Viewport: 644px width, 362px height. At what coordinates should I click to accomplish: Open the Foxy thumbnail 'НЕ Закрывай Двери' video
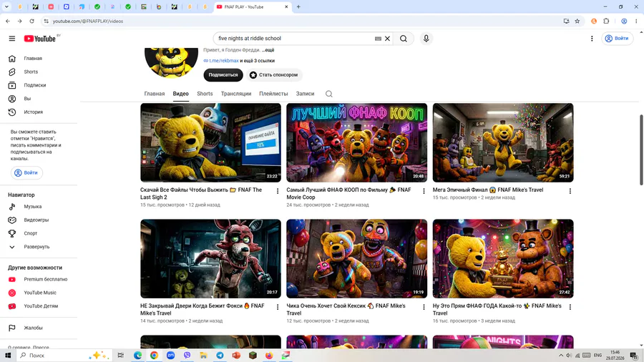pyautogui.click(x=210, y=258)
